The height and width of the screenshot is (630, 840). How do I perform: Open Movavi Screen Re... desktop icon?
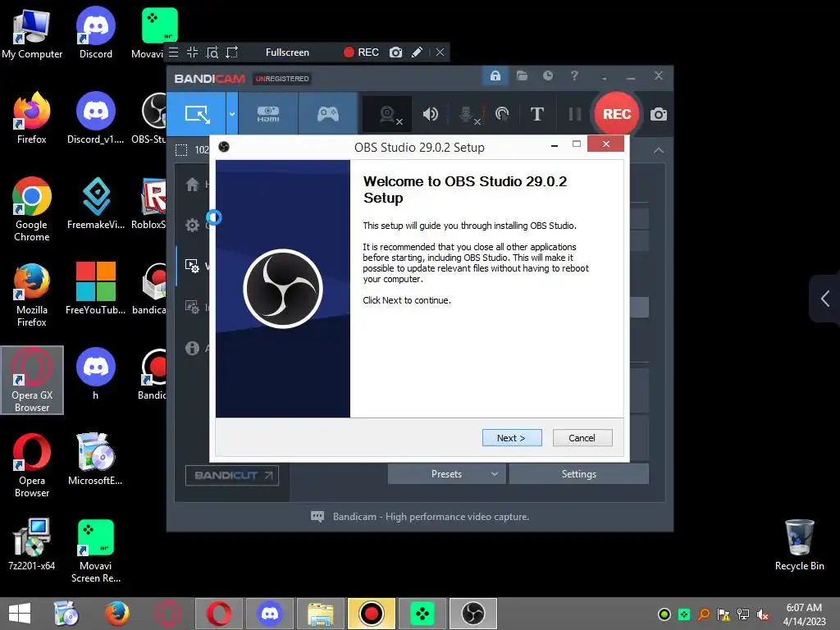(95, 551)
